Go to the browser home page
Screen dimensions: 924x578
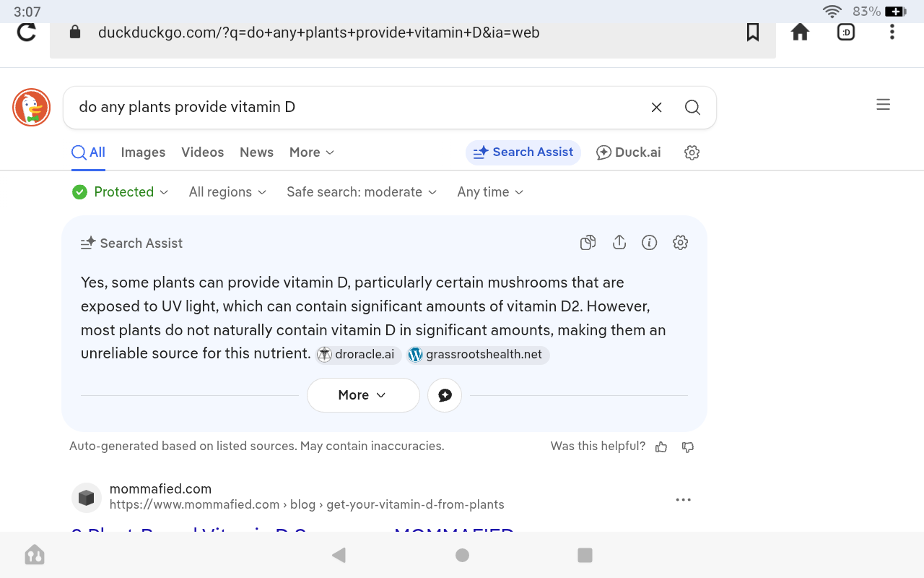pyautogui.click(x=800, y=33)
